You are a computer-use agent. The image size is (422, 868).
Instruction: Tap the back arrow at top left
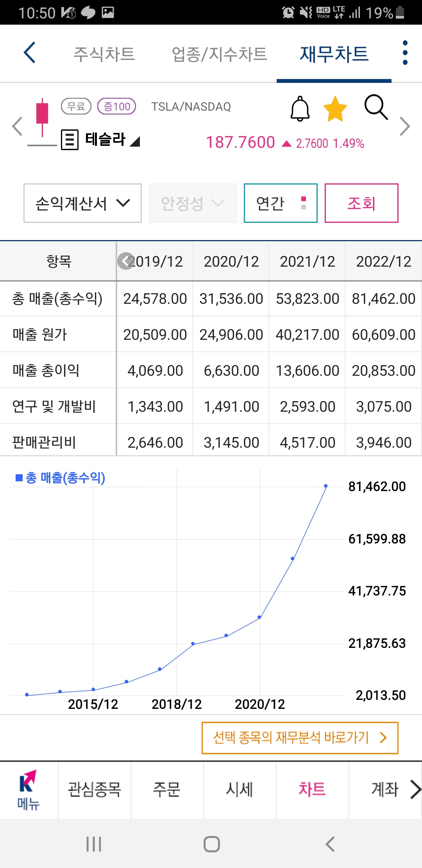tap(30, 52)
